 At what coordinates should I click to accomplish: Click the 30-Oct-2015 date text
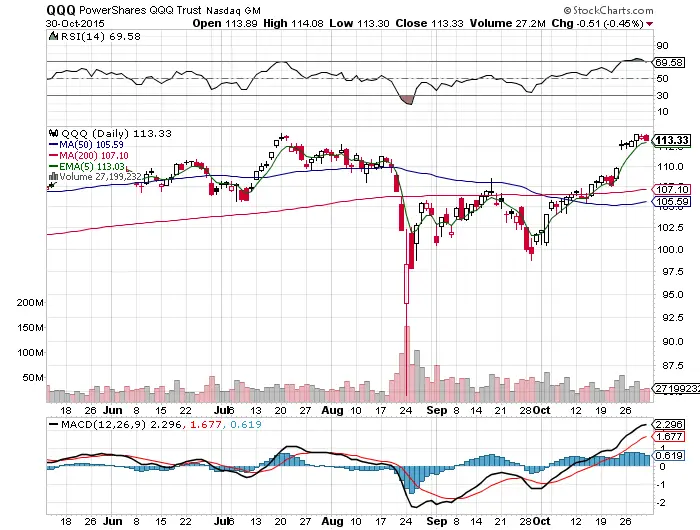(x=75, y=24)
